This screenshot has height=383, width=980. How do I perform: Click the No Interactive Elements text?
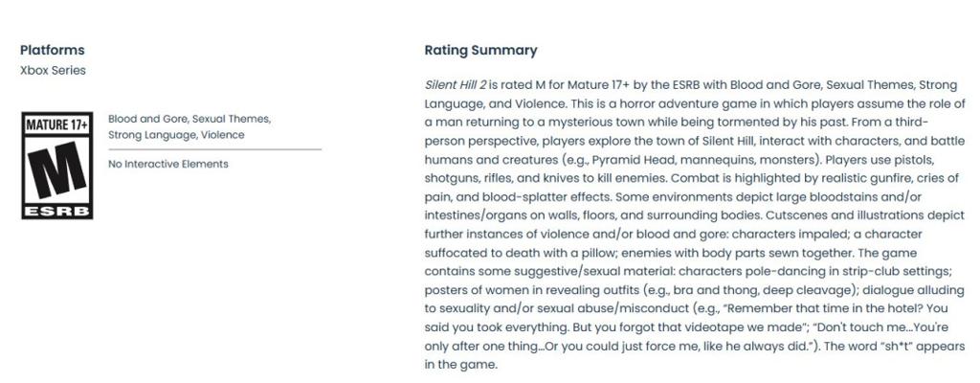point(168,164)
